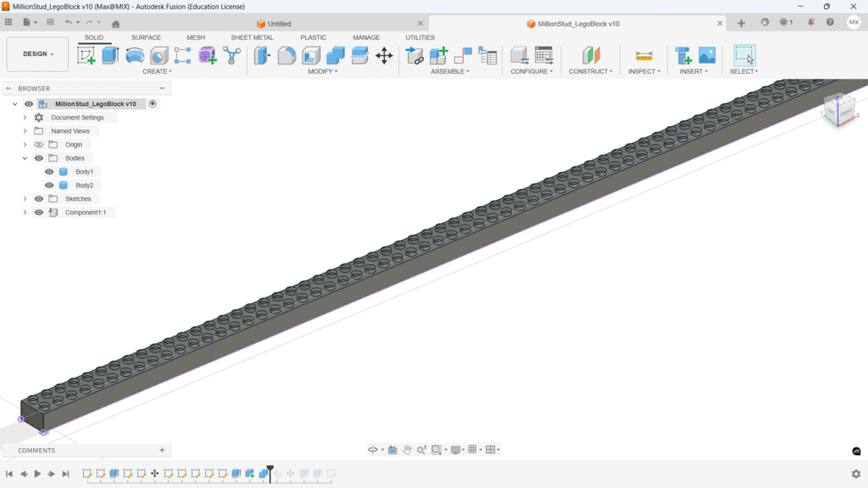Expand the Component1:1 tree node
The width and height of the screenshot is (868, 488).
[x=25, y=213]
